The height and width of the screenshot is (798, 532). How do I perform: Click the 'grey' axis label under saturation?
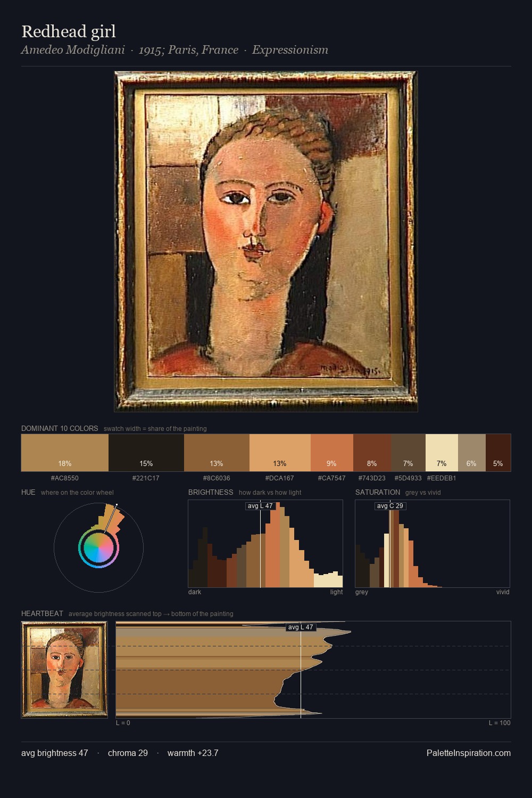(x=362, y=592)
